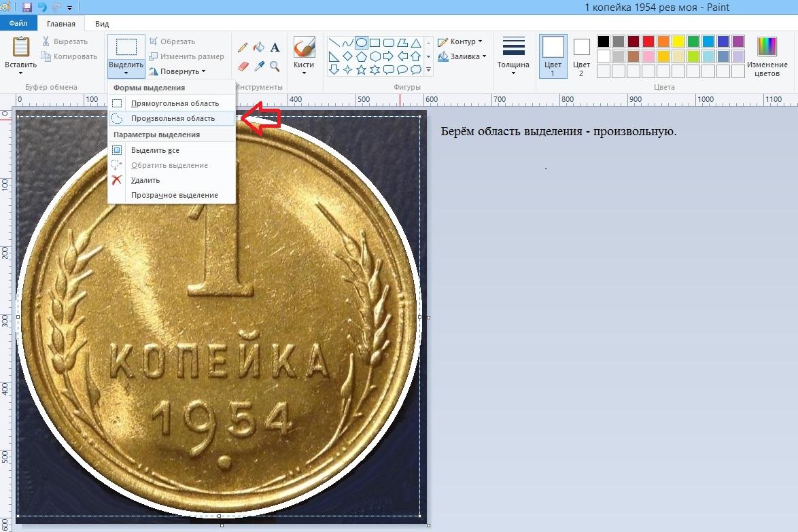
Task: Pick the yellow color swatch
Action: tap(678, 41)
